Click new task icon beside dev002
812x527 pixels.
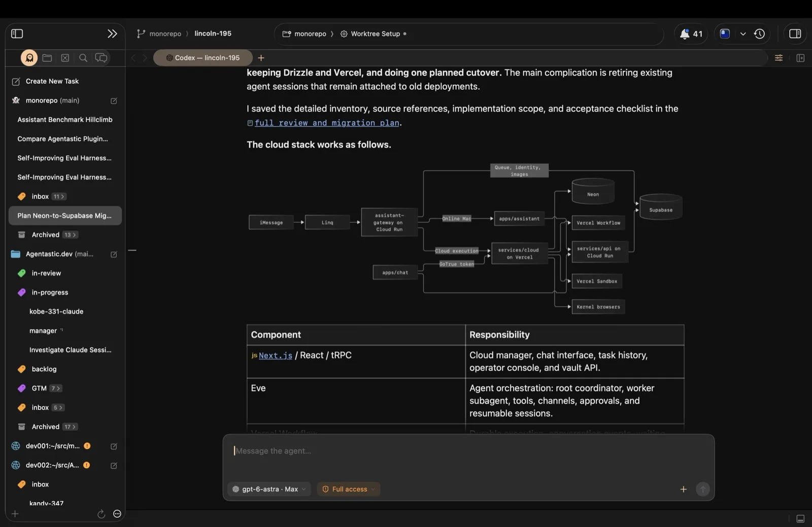click(x=114, y=466)
